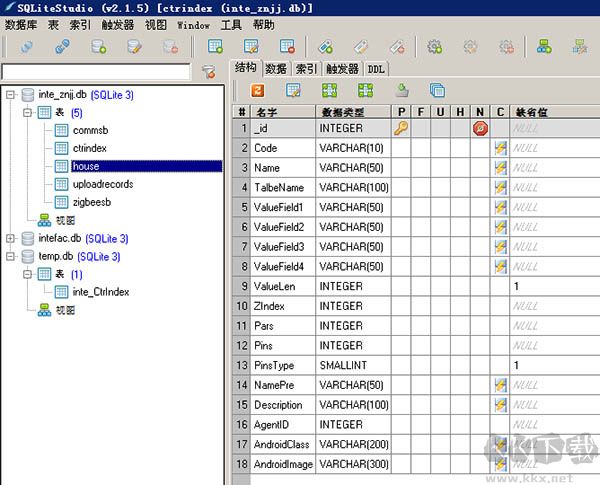
Task: Click the database tree filter input field
Action: (96, 72)
